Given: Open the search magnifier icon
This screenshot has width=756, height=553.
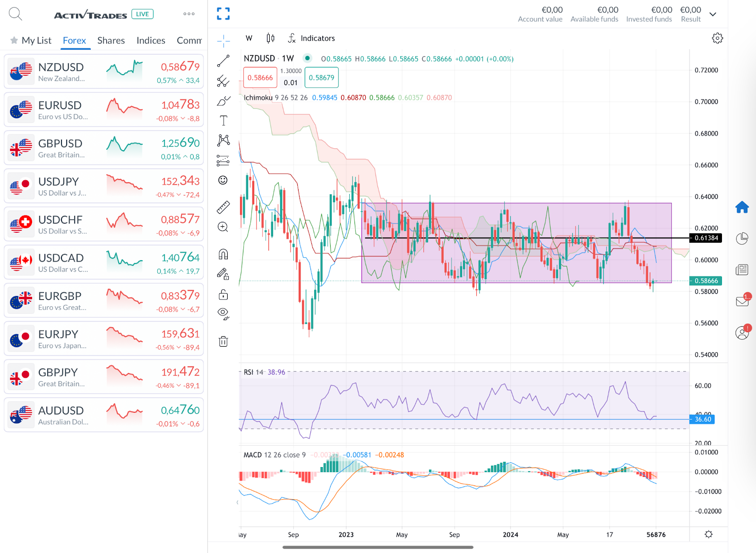Looking at the screenshot, I should coord(15,14).
